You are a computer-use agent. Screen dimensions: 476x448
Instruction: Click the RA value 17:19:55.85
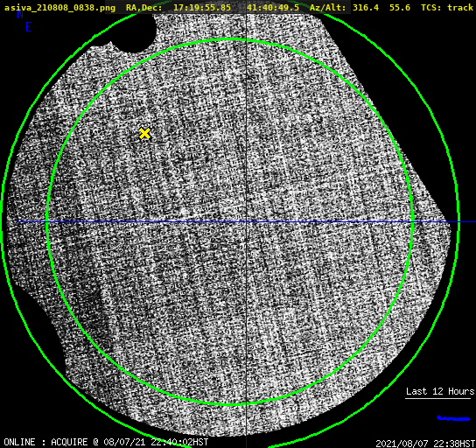click(202, 8)
